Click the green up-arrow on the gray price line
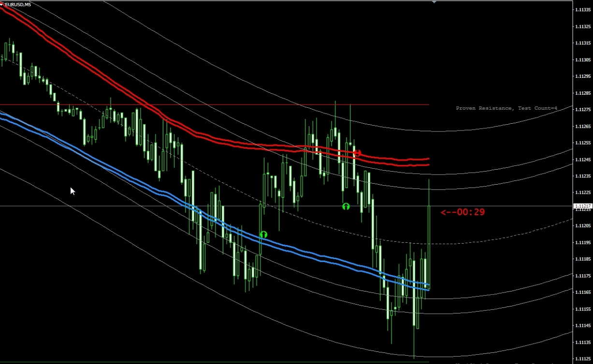 tap(346, 206)
